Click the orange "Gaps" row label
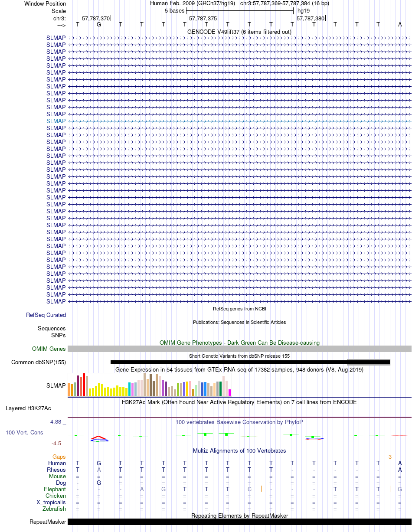412x532 pixels. [x=59, y=457]
